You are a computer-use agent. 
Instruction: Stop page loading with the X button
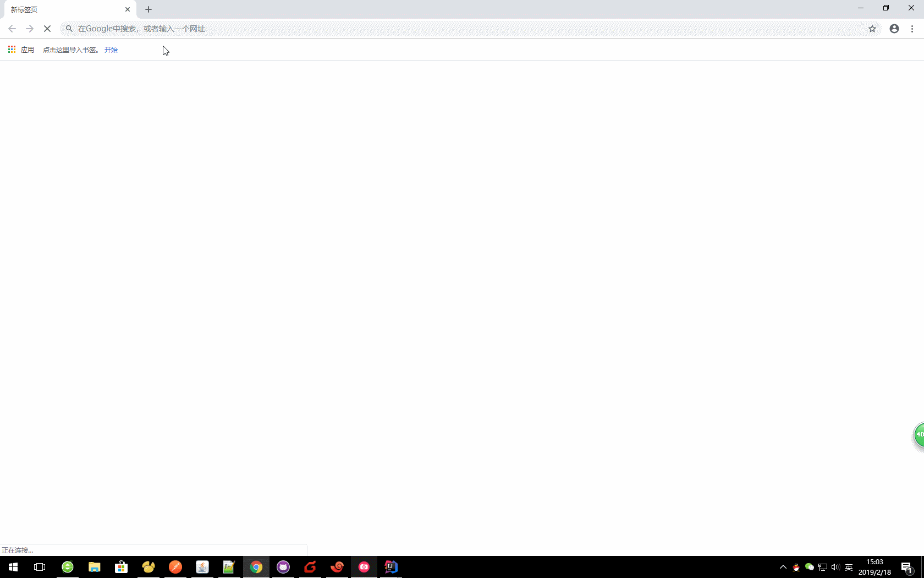pos(47,29)
